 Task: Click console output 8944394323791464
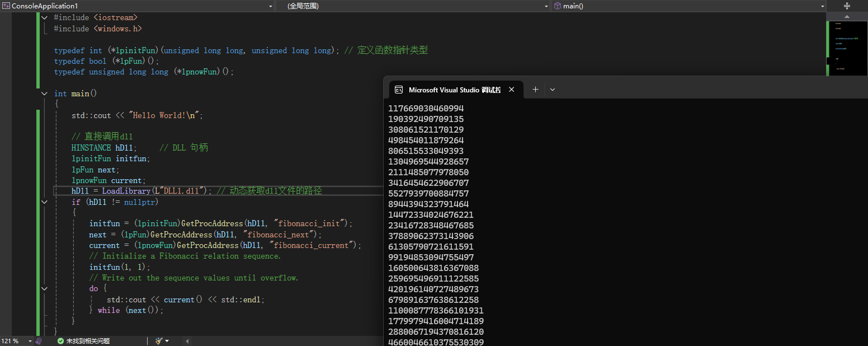pyautogui.click(x=428, y=204)
